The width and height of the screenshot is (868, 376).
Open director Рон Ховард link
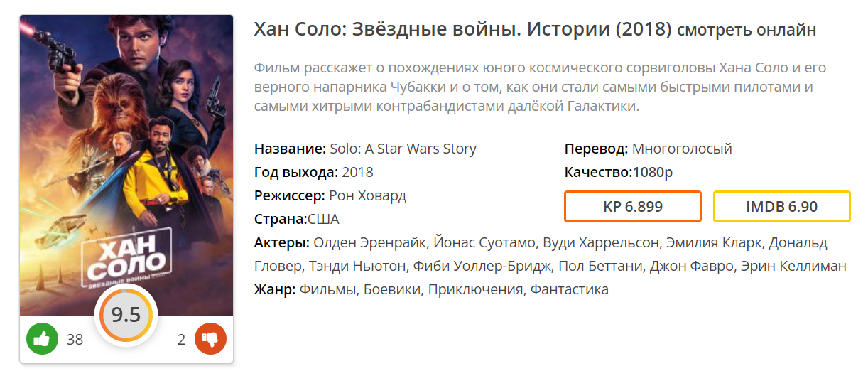coord(368,195)
